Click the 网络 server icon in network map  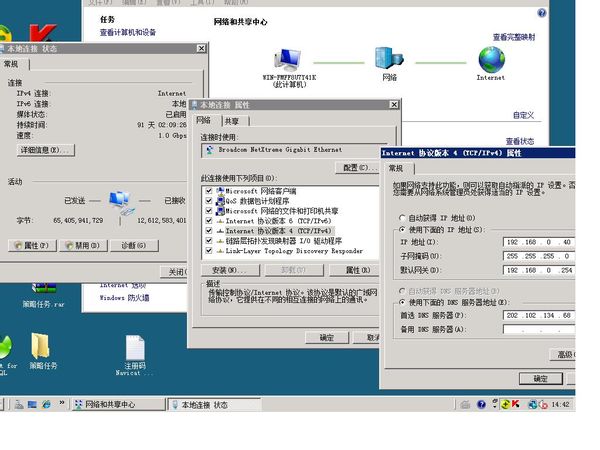[389, 59]
